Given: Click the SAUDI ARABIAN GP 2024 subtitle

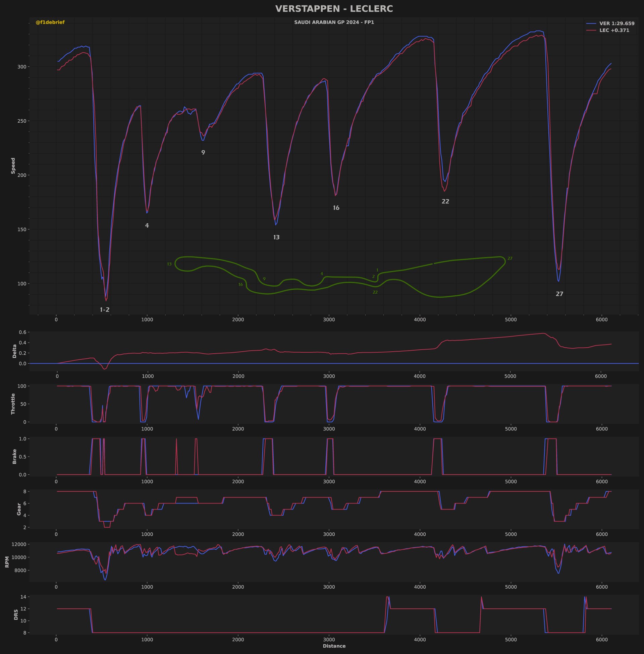Looking at the screenshot, I should coord(334,22).
